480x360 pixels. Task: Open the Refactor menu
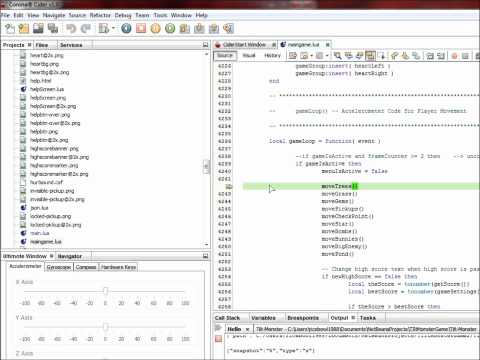[100, 15]
